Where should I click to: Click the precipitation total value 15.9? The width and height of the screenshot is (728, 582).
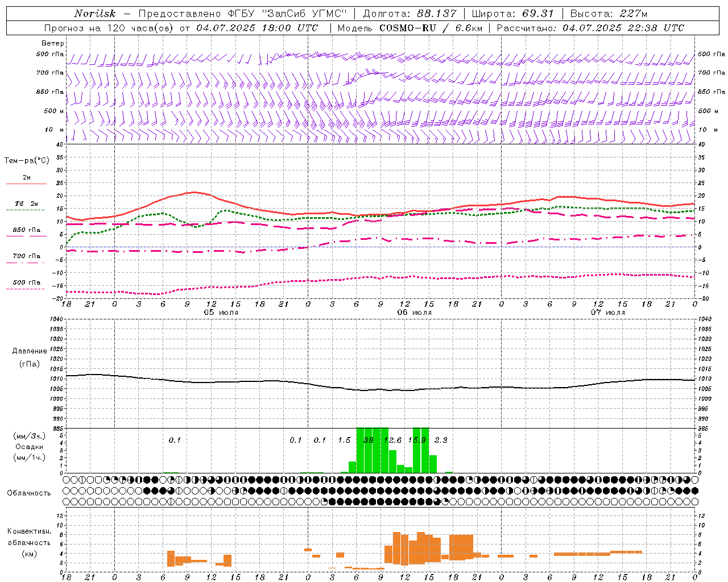click(x=417, y=440)
